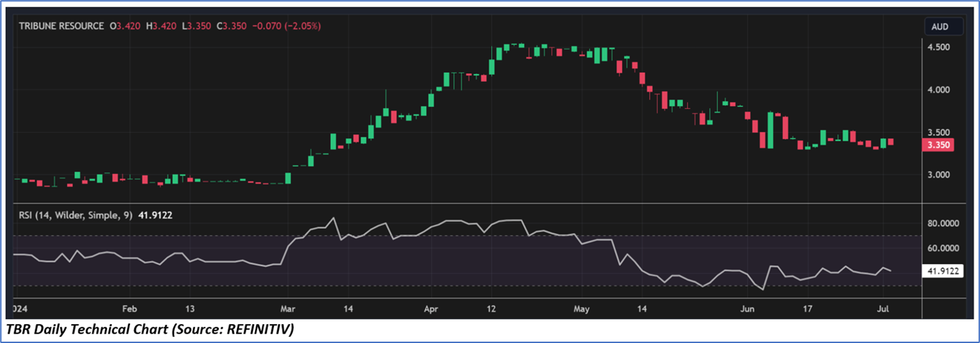Click the change value −0.070 (−2.05%)

(x=286, y=26)
